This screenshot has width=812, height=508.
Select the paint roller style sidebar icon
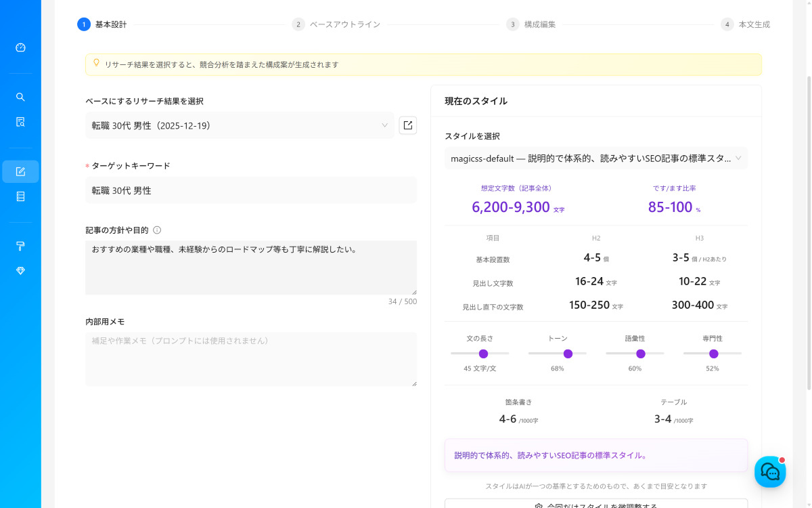click(20, 246)
